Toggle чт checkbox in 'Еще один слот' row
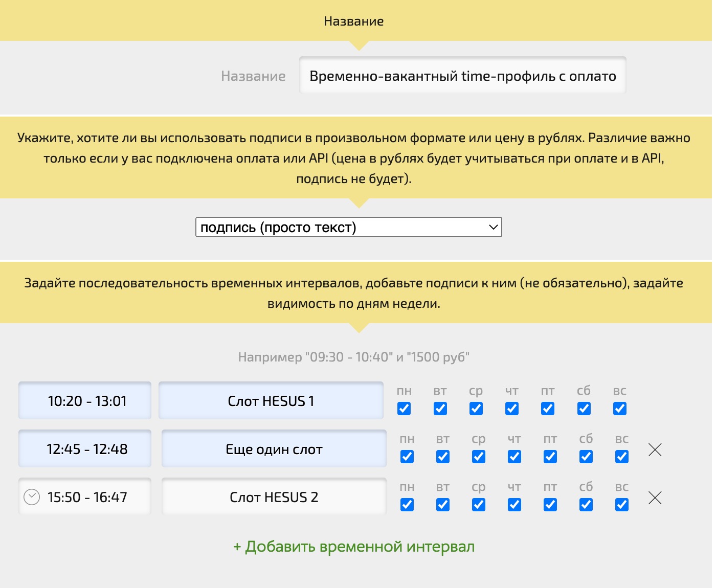Image resolution: width=716 pixels, height=588 pixels. point(514,457)
